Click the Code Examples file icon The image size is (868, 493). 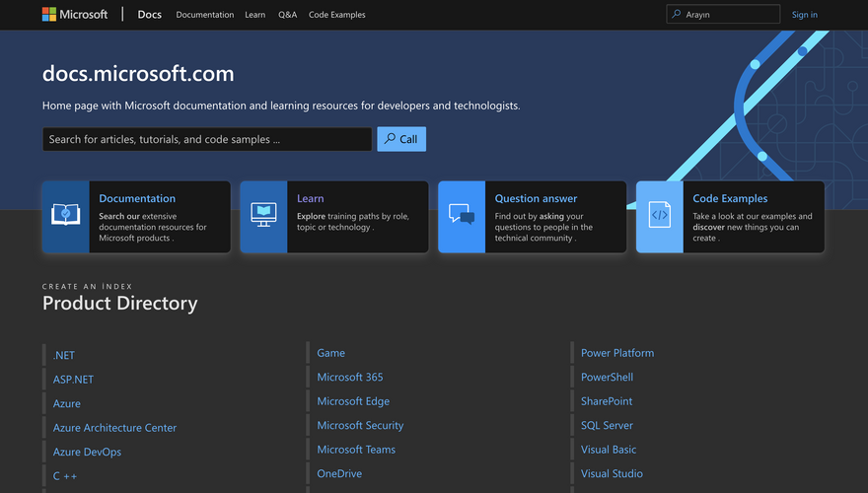[659, 217]
